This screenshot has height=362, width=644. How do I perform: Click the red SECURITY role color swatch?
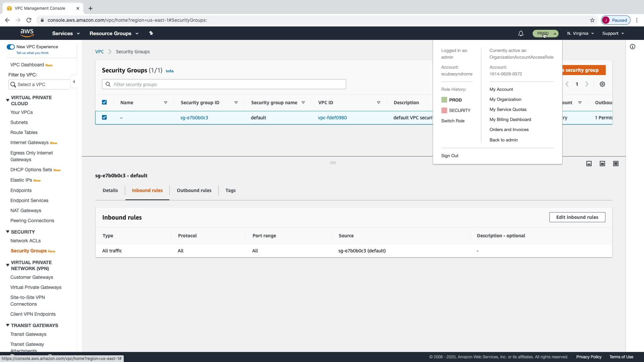click(x=444, y=111)
